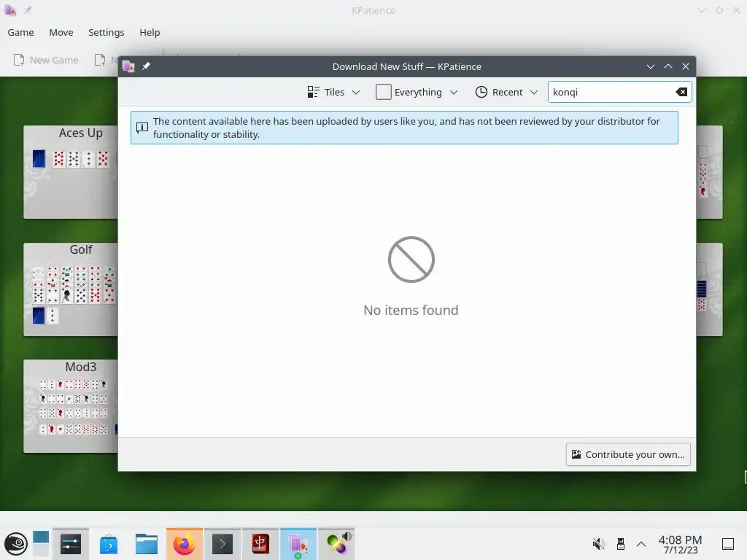Open the Settings menu
The width and height of the screenshot is (747, 560).
coord(106,32)
